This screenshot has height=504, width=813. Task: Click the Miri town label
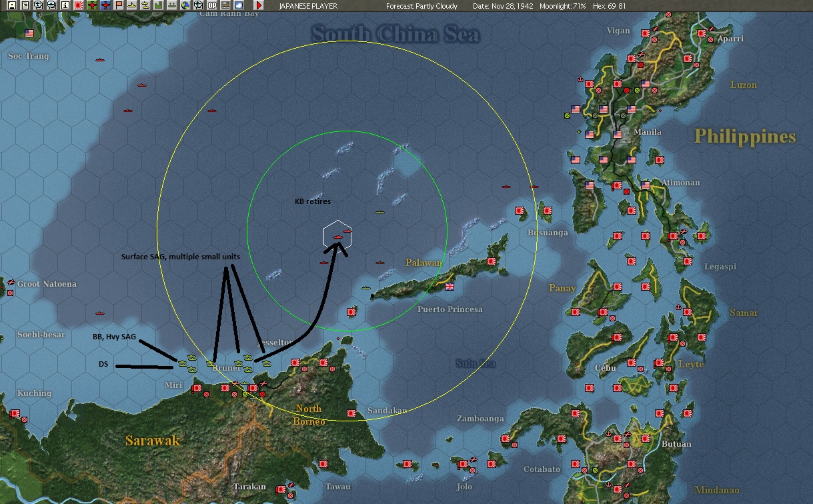point(173,385)
